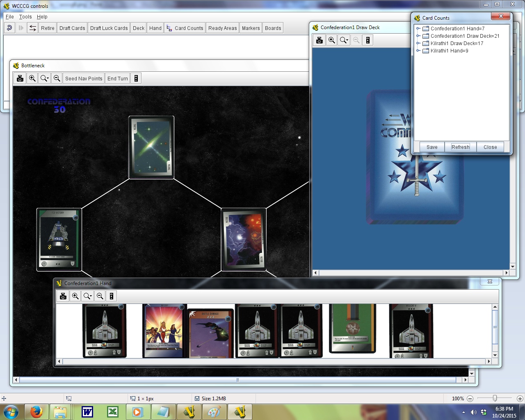Zoom out on the Bottleneck map

coord(57,78)
